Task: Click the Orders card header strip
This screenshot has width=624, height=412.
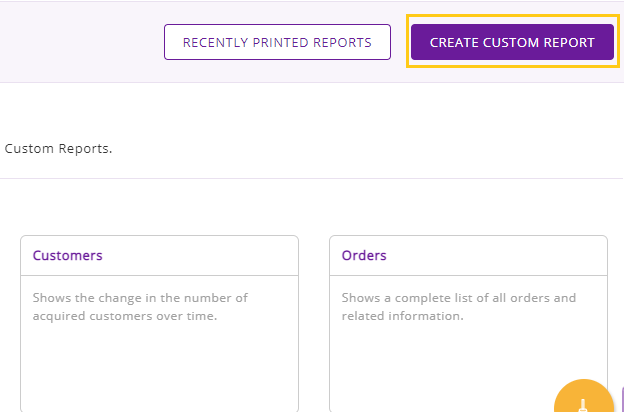Action: point(468,256)
